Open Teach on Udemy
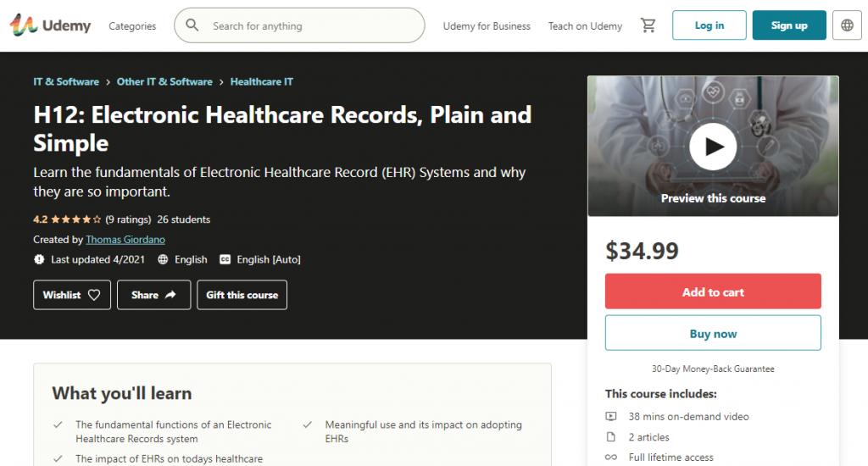Image resolution: width=868 pixels, height=466 pixels. pyautogui.click(x=585, y=26)
